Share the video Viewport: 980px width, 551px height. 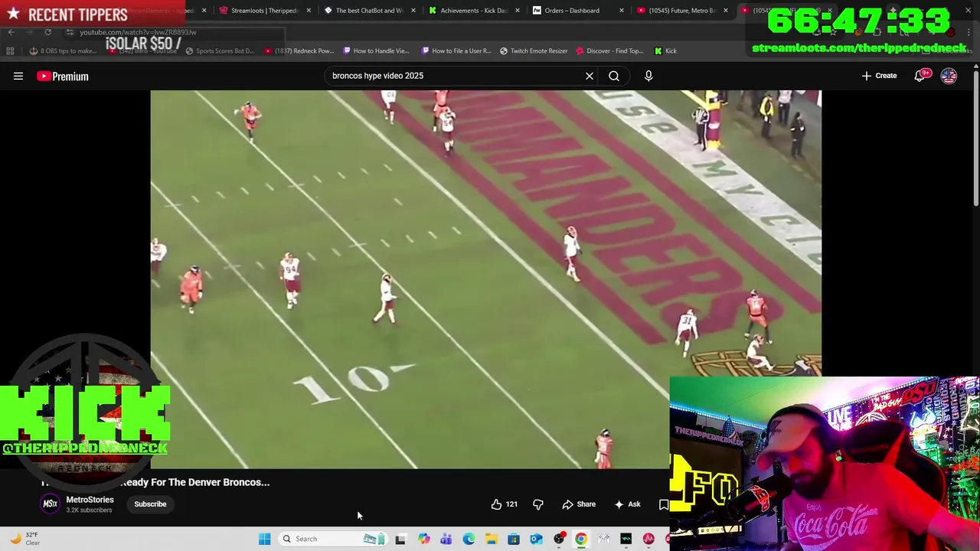coord(579,504)
